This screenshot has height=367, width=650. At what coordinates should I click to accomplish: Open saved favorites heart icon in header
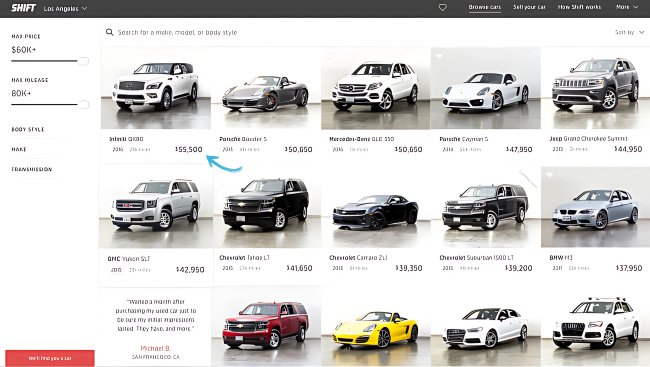443,7
